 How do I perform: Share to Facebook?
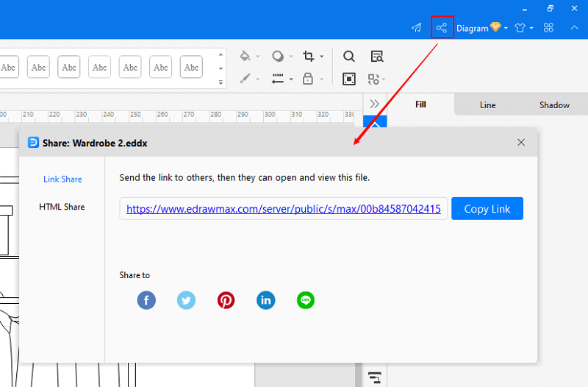(x=146, y=300)
